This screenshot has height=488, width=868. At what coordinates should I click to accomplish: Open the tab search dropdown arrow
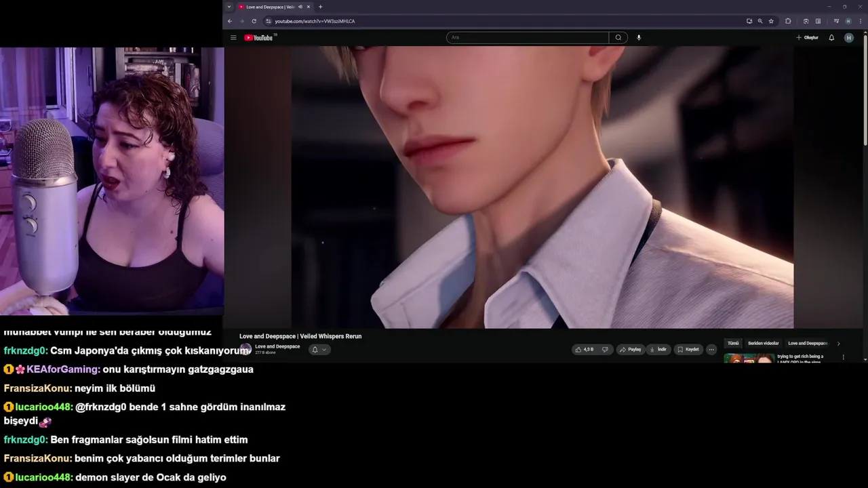tap(229, 7)
